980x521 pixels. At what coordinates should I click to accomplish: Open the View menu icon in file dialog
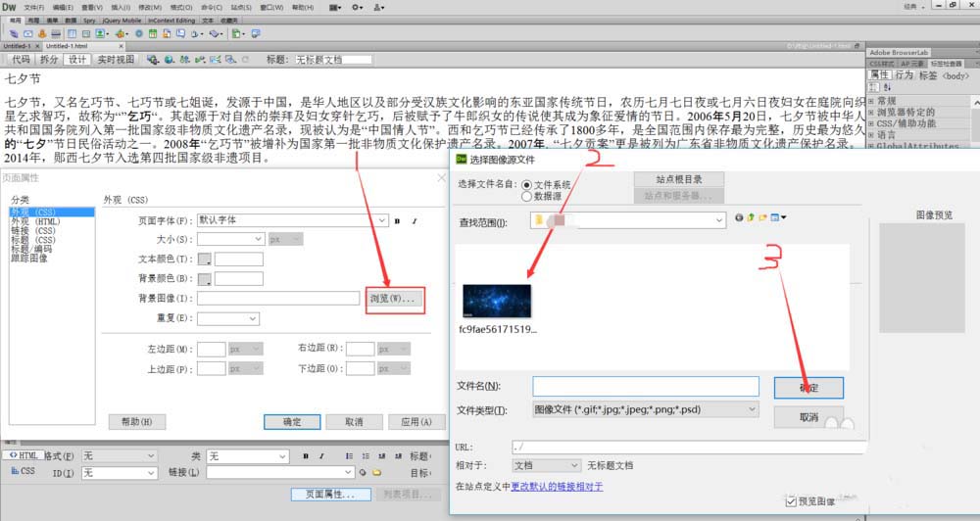click(x=778, y=217)
